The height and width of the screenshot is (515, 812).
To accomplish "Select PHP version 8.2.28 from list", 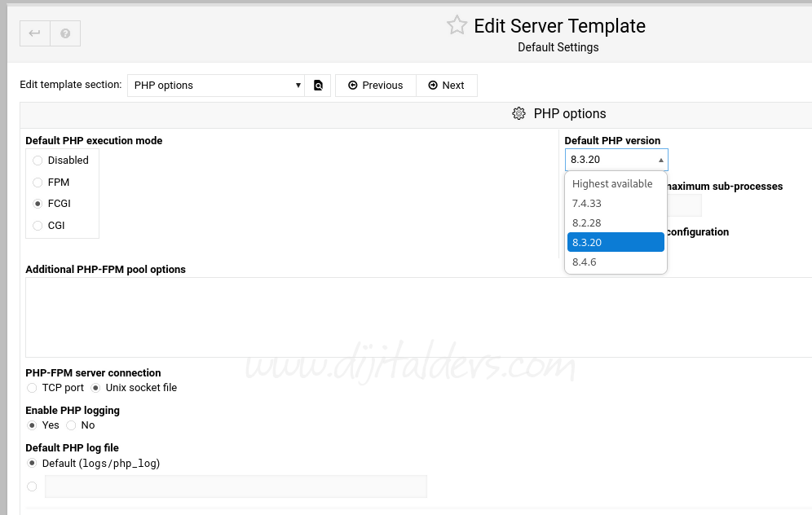I will pyautogui.click(x=587, y=223).
